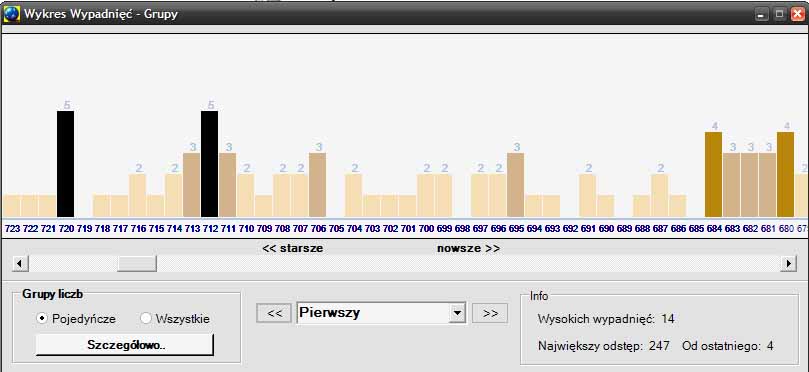The width and height of the screenshot is (809, 372).
Task: Minimize the Wykres Wypadnięć window
Action: pos(761,14)
